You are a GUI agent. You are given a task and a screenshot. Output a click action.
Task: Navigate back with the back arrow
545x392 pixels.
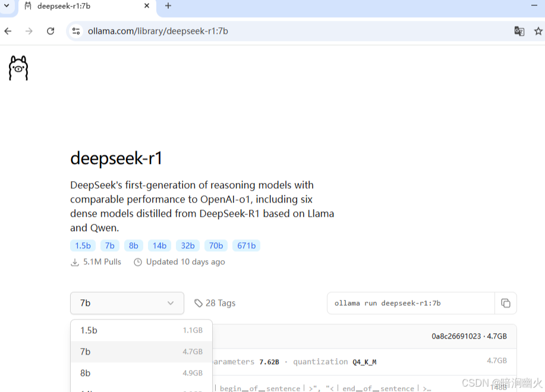coord(8,31)
